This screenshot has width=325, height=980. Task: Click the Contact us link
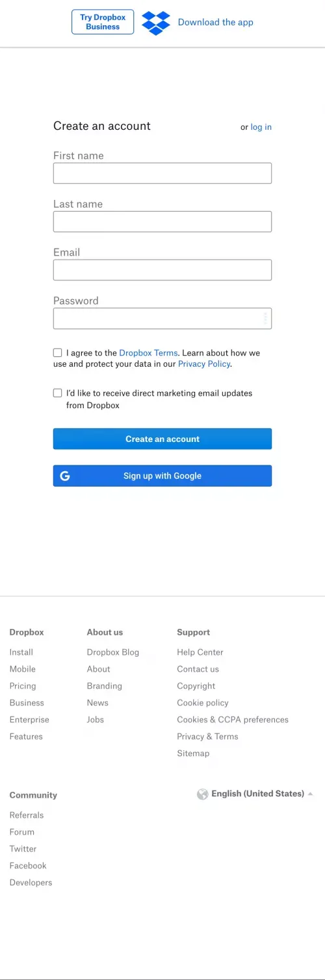[198, 669]
